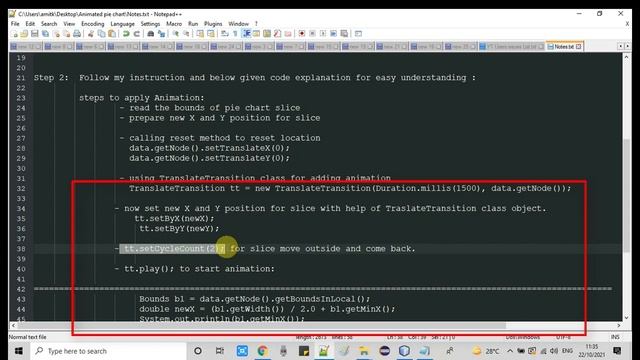Open the Edit menu
The width and height of the screenshot is (640, 360).
pos(30,24)
